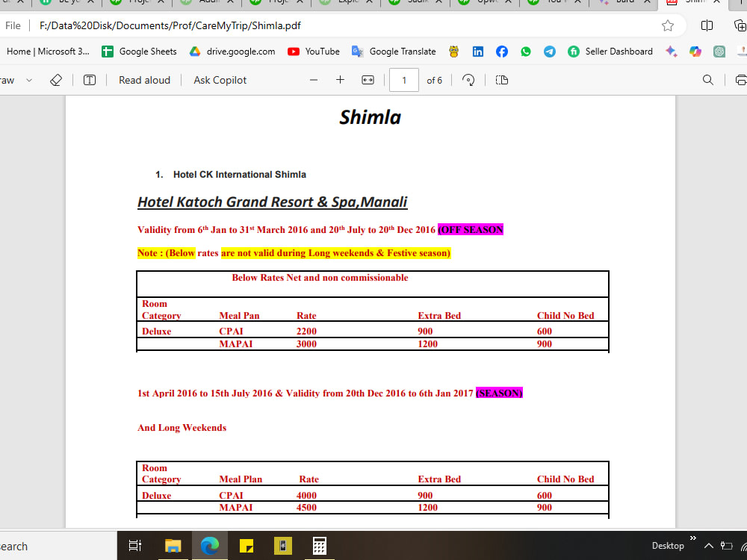Open the Gemini sparkle bookmark icon
Screen dimensions: 747x560
pyautogui.click(x=672, y=52)
